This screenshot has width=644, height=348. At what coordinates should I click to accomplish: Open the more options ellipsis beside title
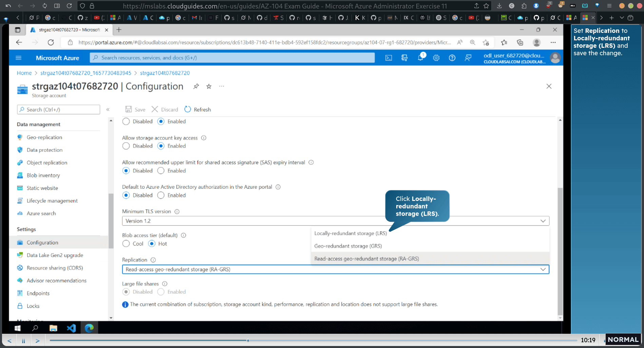(222, 86)
